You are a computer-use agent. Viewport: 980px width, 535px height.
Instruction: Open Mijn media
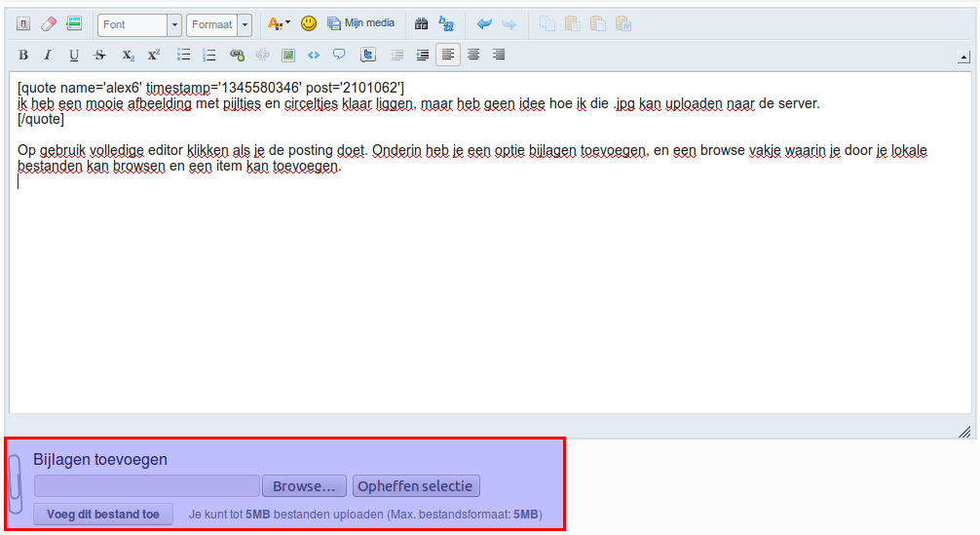point(361,23)
